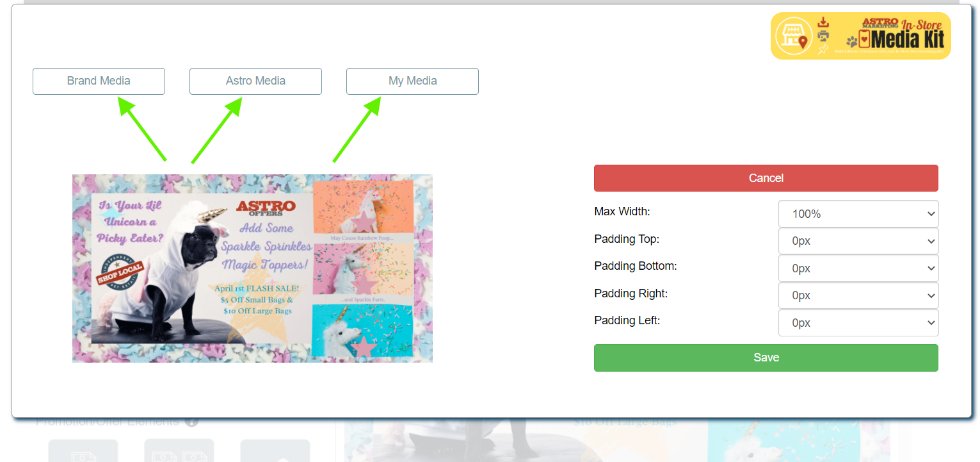Click the help icon beside Promotion/Offer Elements
This screenshot has width=980, height=462.
coord(191,422)
